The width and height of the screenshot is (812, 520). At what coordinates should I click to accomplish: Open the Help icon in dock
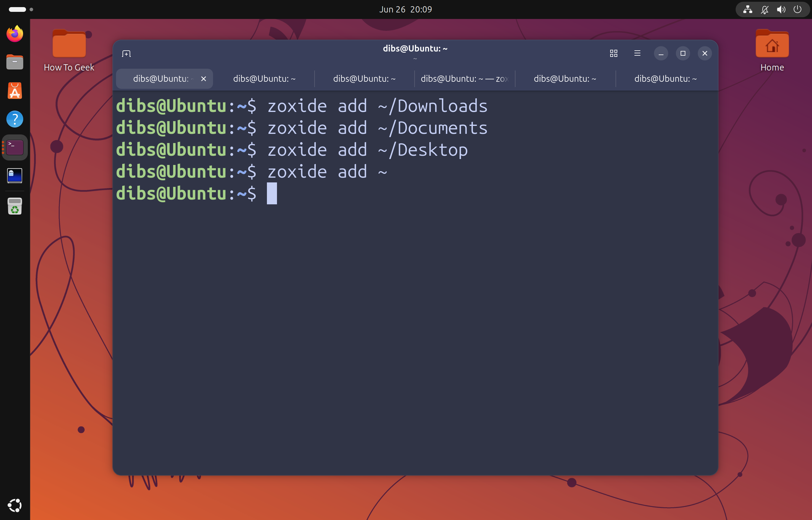[x=15, y=119]
